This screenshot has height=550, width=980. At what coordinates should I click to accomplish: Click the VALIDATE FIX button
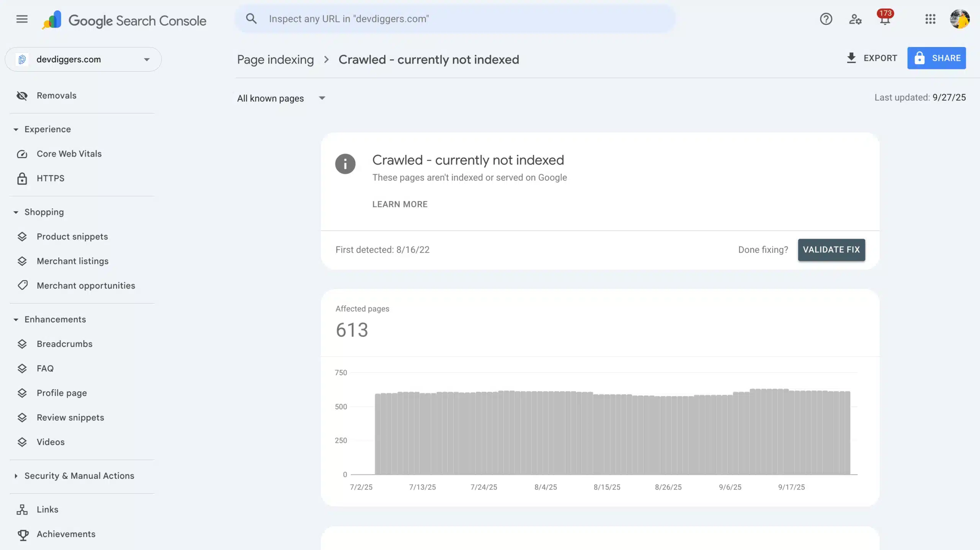(831, 250)
